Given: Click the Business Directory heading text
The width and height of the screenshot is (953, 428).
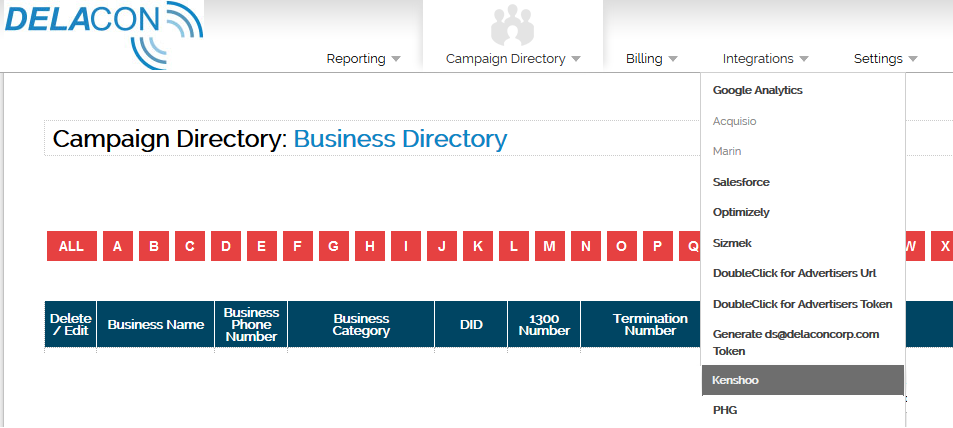Looking at the screenshot, I should coord(401,139).
